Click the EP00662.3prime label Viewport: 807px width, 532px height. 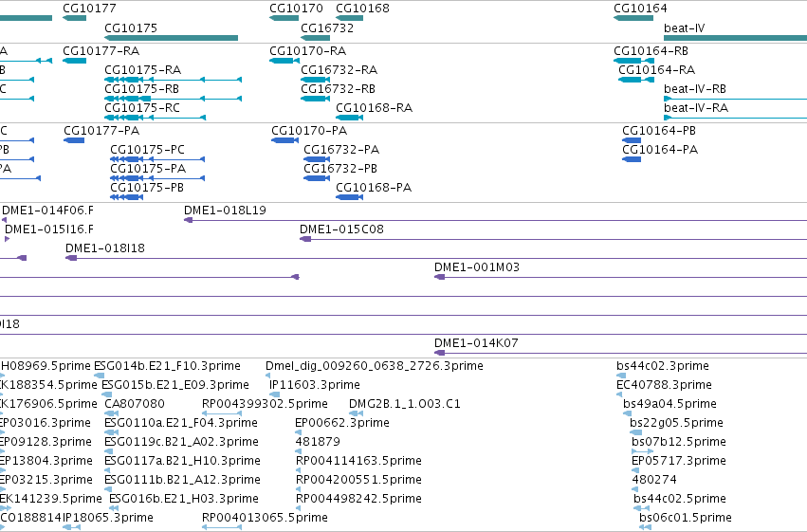click(342, 423)
